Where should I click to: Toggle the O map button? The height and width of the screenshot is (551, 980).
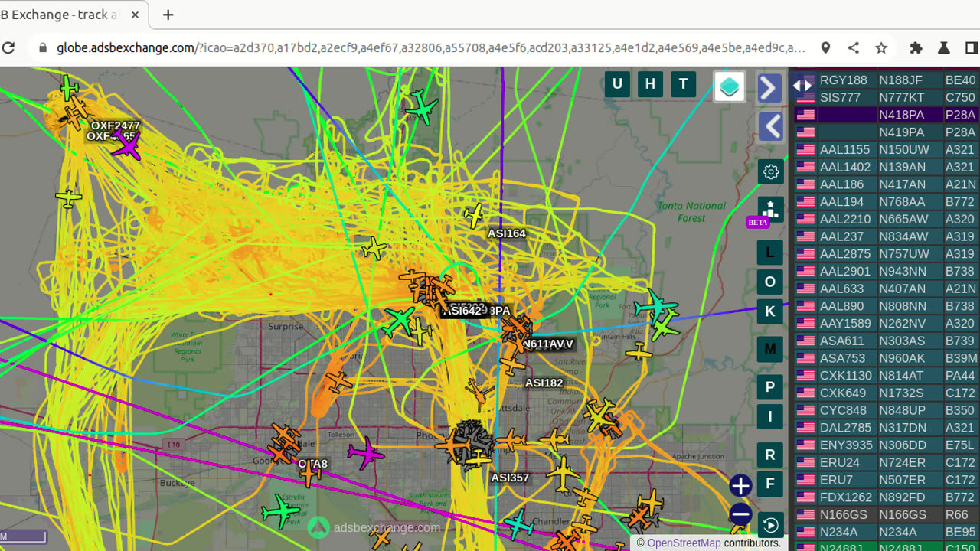coord(770,282)
